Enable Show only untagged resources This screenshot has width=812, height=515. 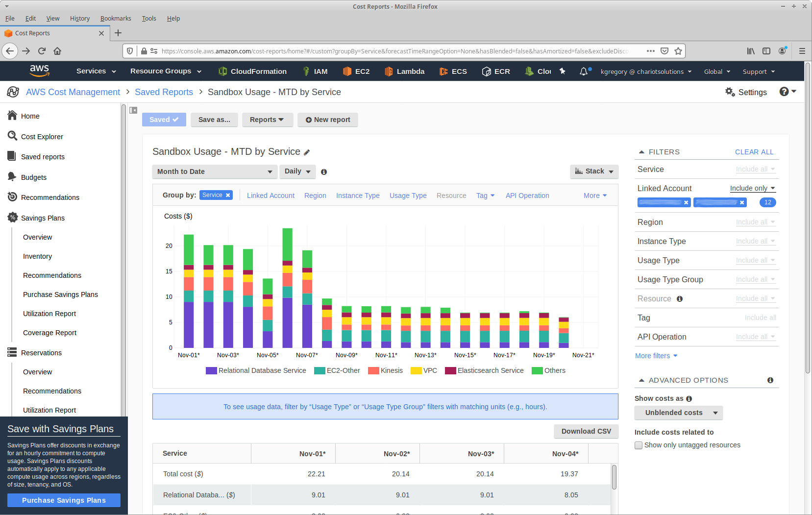pos(639,445)
